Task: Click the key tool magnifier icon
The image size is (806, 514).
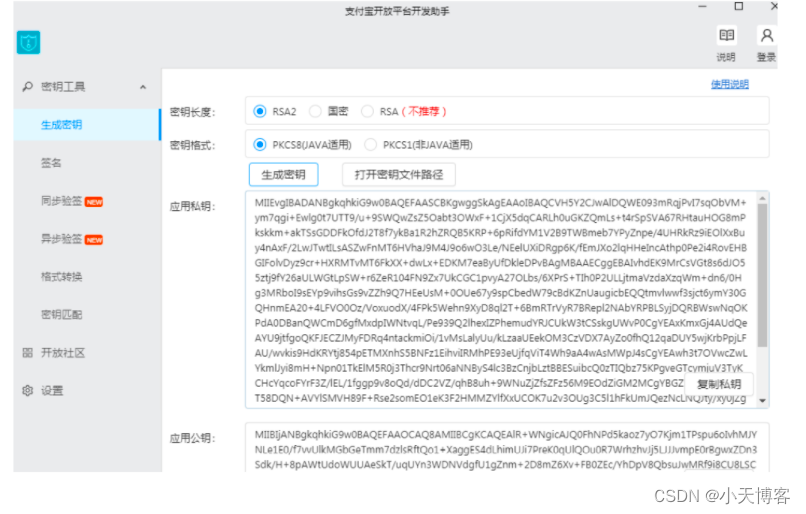Action: [x=27, y=87]
